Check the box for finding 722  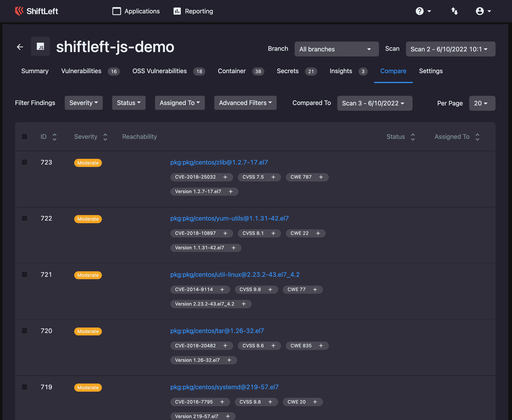[x=24, y=218]
